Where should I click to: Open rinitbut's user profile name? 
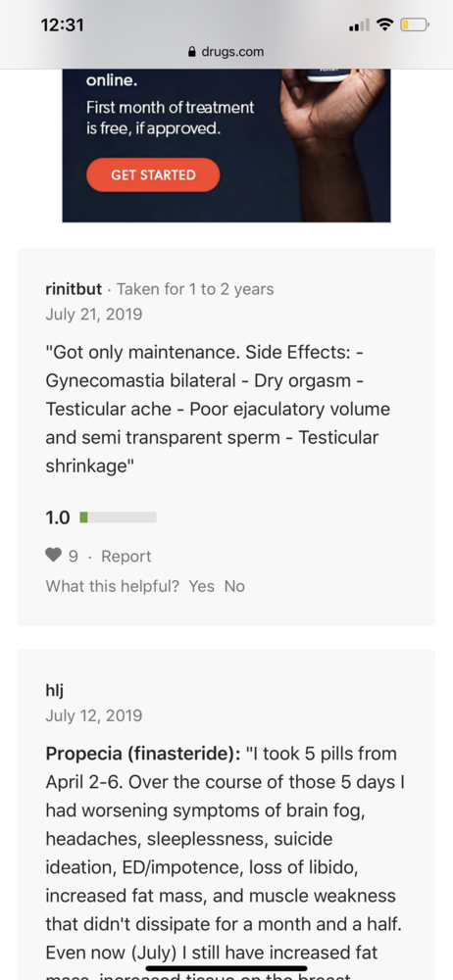[74, 289]
